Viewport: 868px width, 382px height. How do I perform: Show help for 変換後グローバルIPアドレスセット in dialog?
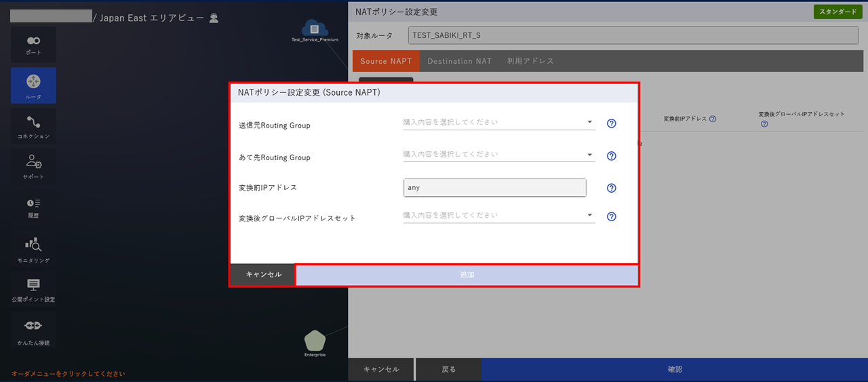click(611, 216)
